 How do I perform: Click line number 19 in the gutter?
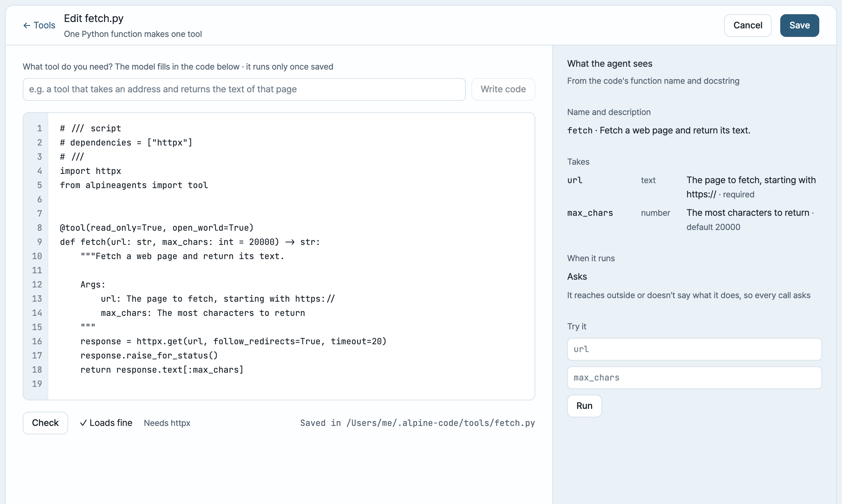37,384
